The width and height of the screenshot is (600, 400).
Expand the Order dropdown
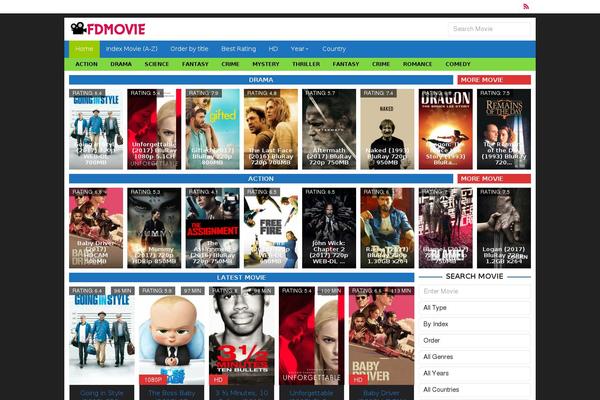474,341
